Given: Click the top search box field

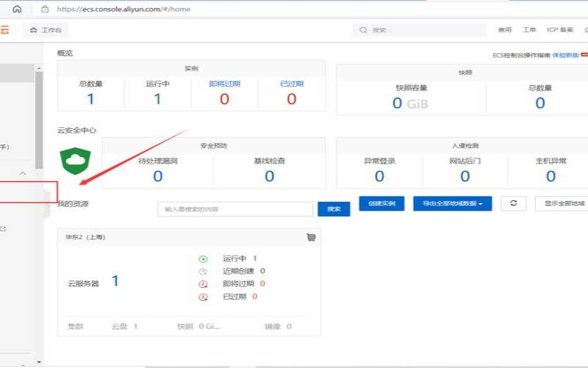Looking at the screenshot, I should (x=419, y=30).
